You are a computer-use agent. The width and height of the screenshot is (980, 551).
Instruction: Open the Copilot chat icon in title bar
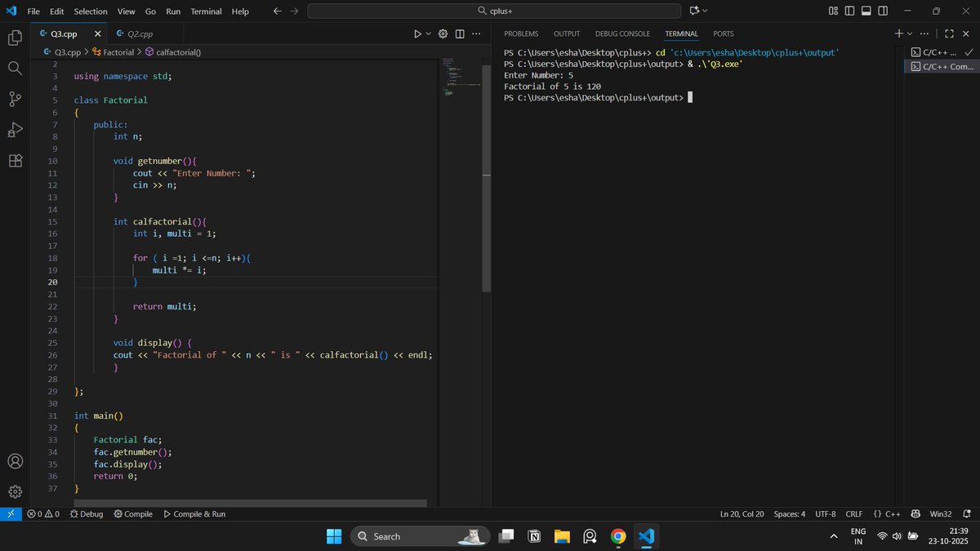point(694,11)
